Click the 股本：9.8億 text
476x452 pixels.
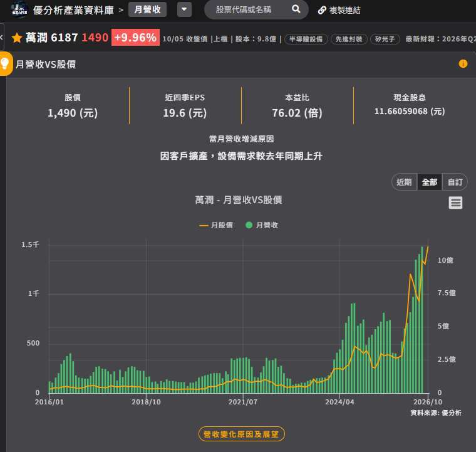click(256, 39)
